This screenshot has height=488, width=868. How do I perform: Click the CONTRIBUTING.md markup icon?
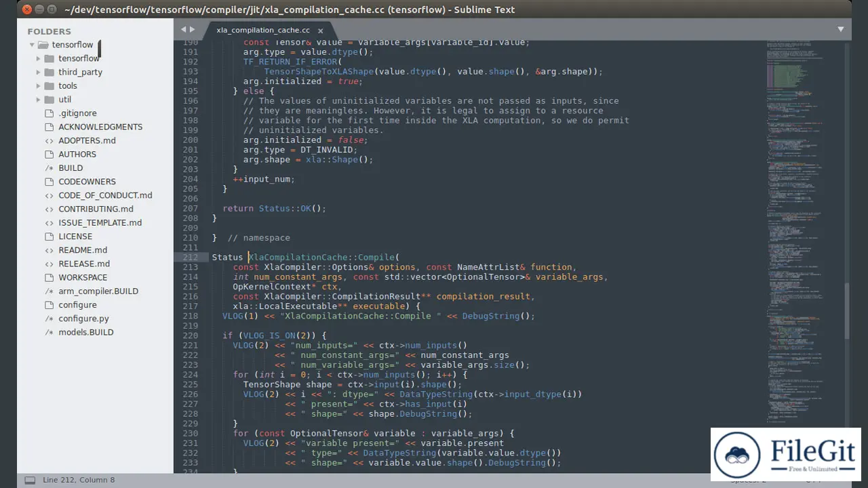tap(49, 209)
